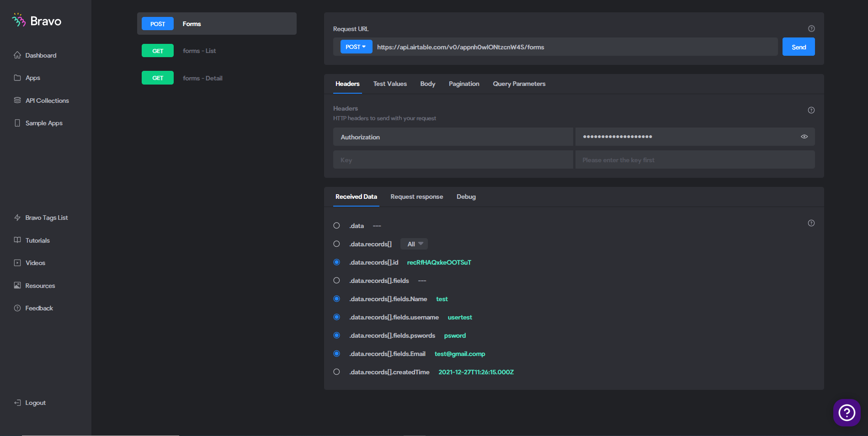Click the Bravo Tags List lightning icon
The width and height of the screenshot is (868, 436).
[17, 218]
